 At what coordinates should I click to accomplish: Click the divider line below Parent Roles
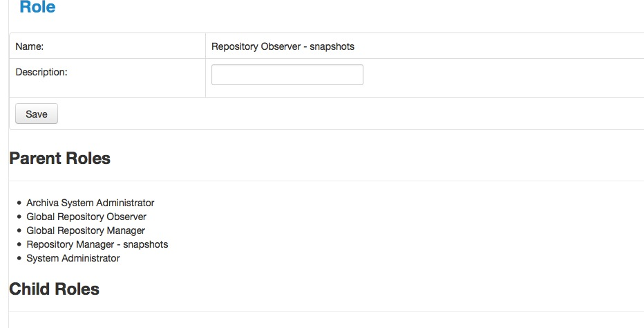326,181
